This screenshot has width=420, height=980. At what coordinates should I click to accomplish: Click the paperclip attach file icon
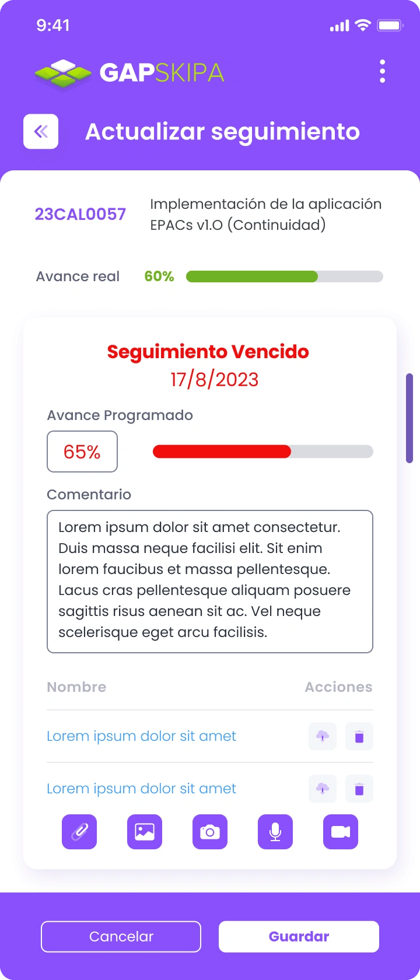pyautogui.click(x=79, y=832)
